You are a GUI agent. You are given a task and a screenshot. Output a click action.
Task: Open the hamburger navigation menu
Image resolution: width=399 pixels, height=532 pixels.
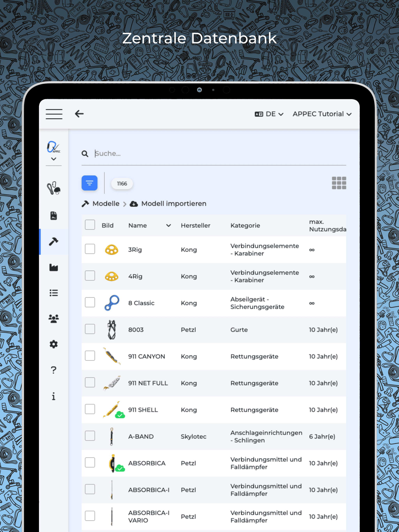pyautogui.click(x=54, y=114)
